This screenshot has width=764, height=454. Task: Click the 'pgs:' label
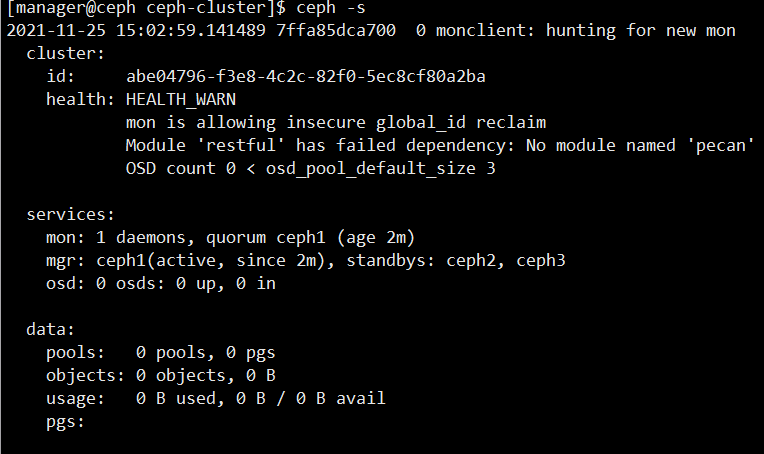pyautogui.click(x=65, y=422)
